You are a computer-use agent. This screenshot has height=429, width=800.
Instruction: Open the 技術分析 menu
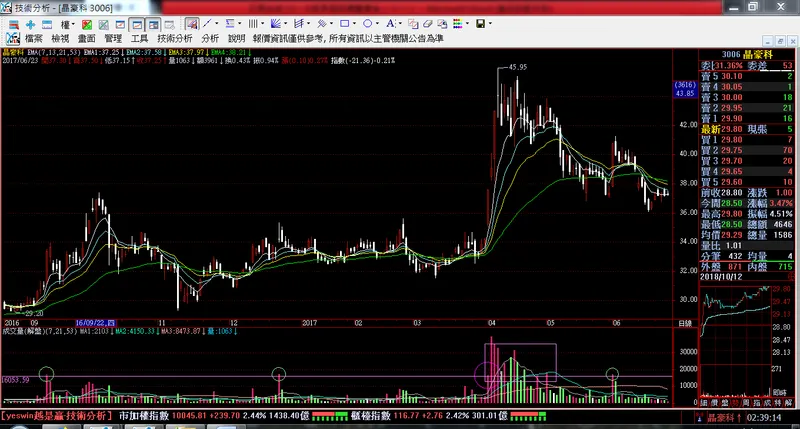pyautogui.click(x=173, y=38)
